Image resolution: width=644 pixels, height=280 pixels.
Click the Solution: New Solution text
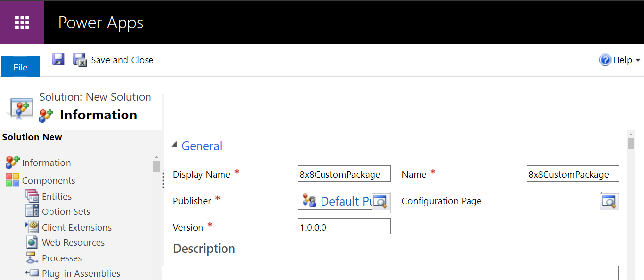(x=95, y=97)
